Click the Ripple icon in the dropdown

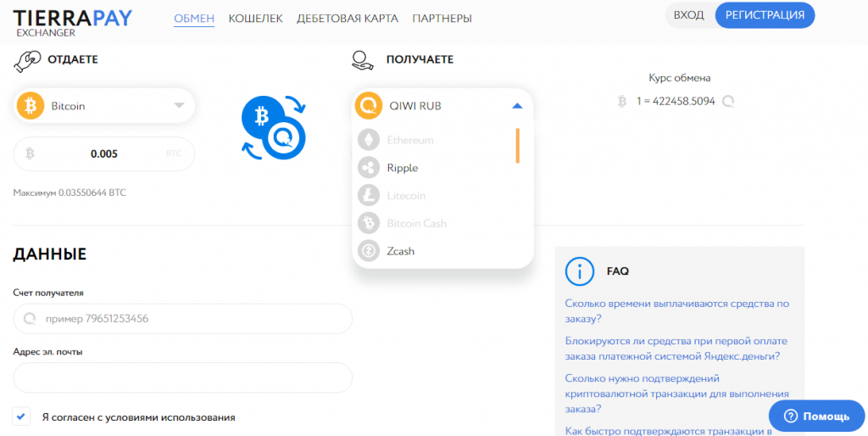(x=369, y=168)
